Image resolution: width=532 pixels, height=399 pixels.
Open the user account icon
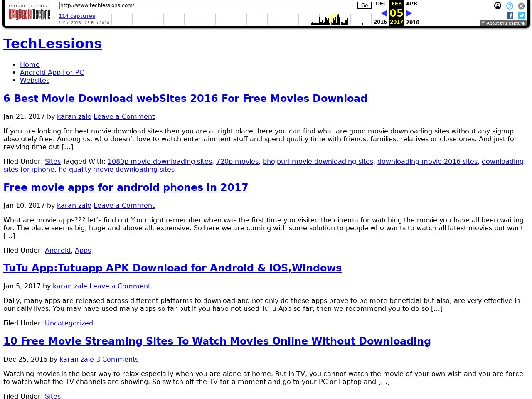tap(498, 6)
